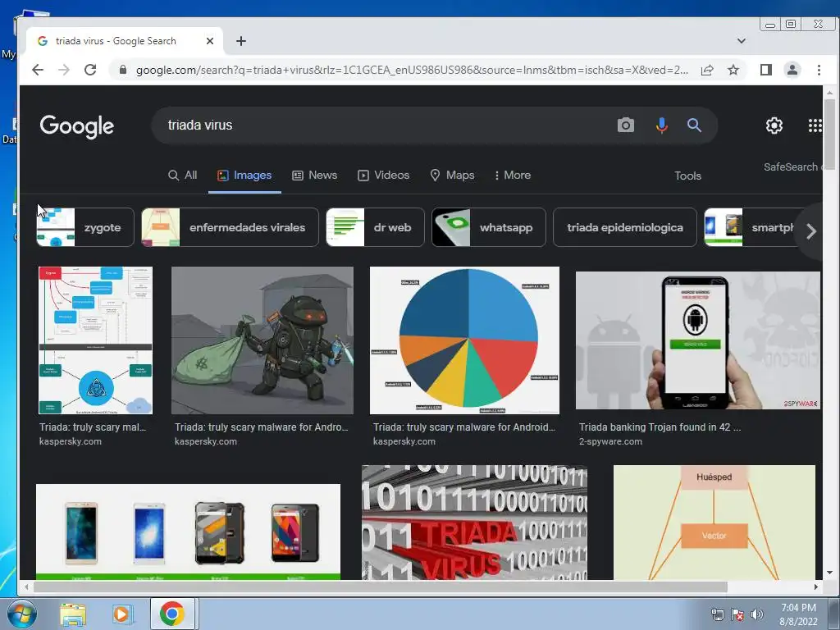The height and width of the screenshot is (630, 840).
Task: Visit 2-spyware.com source link
Action: tap(610, 441)
